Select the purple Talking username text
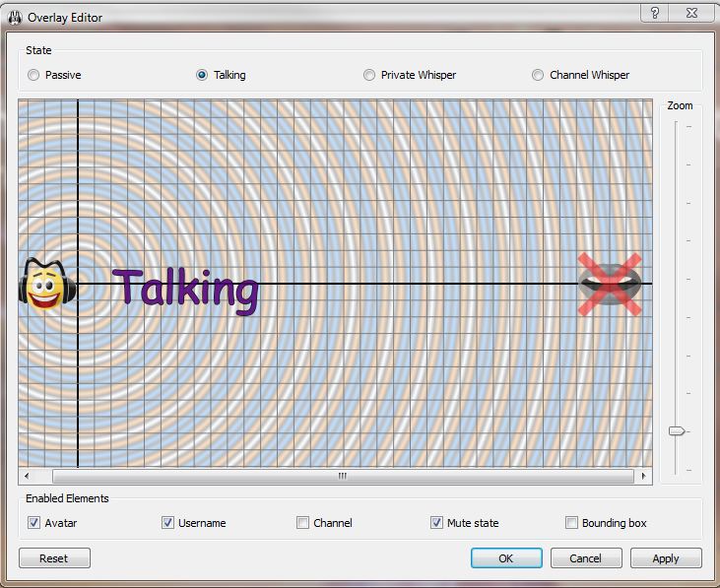Viewport: 720px width, 588px height. click(185, 290)
